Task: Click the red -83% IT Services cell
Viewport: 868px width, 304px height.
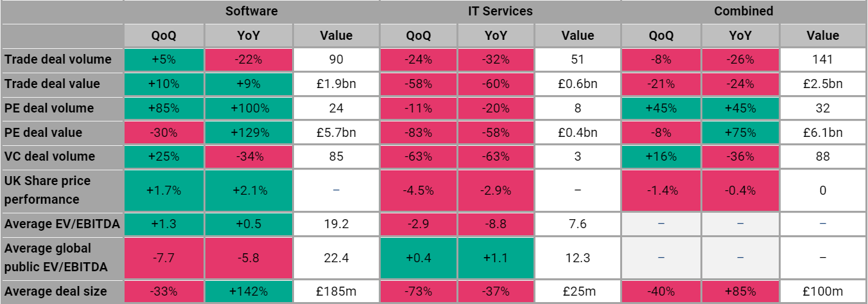Action: click(x=419, y=132)
